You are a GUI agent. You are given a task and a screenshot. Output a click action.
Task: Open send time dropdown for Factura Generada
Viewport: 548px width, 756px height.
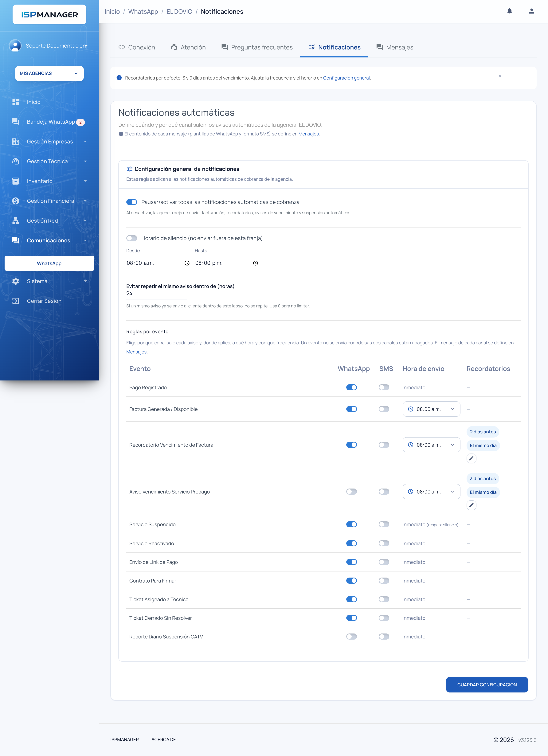[431, 409]
